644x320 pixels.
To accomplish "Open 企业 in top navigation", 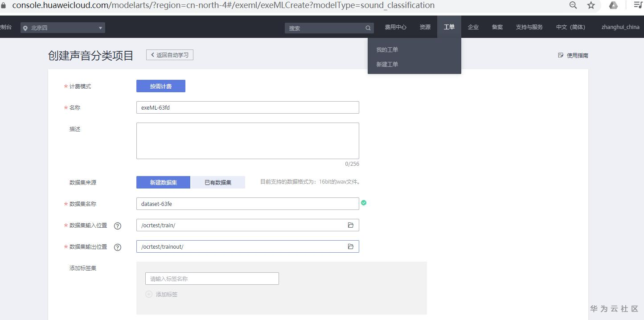I will point(473,27).
